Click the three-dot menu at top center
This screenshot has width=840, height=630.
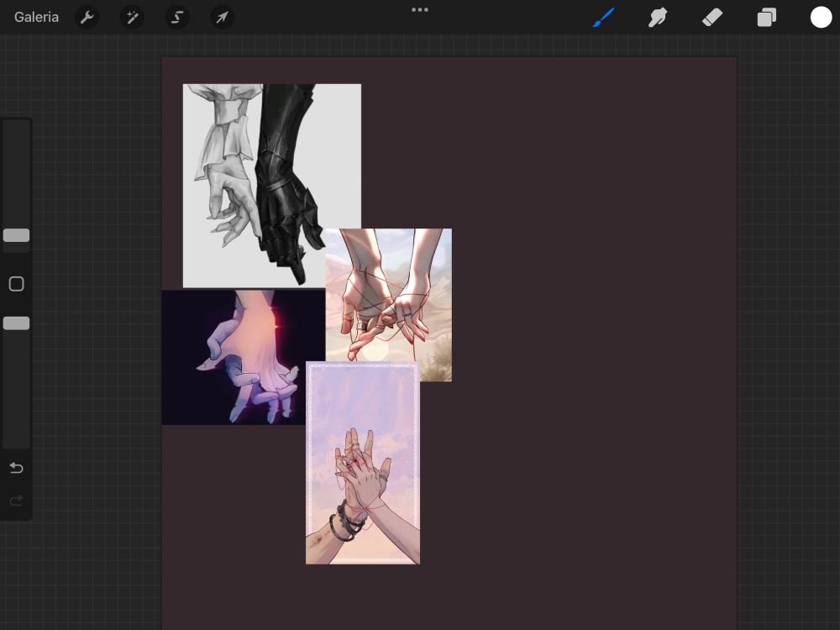(419, 9)
